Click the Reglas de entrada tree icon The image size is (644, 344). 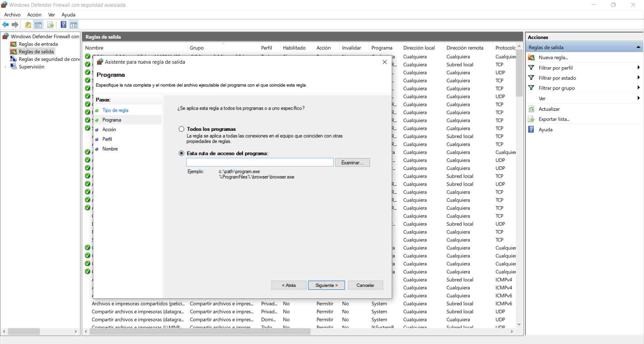(13, 44)
